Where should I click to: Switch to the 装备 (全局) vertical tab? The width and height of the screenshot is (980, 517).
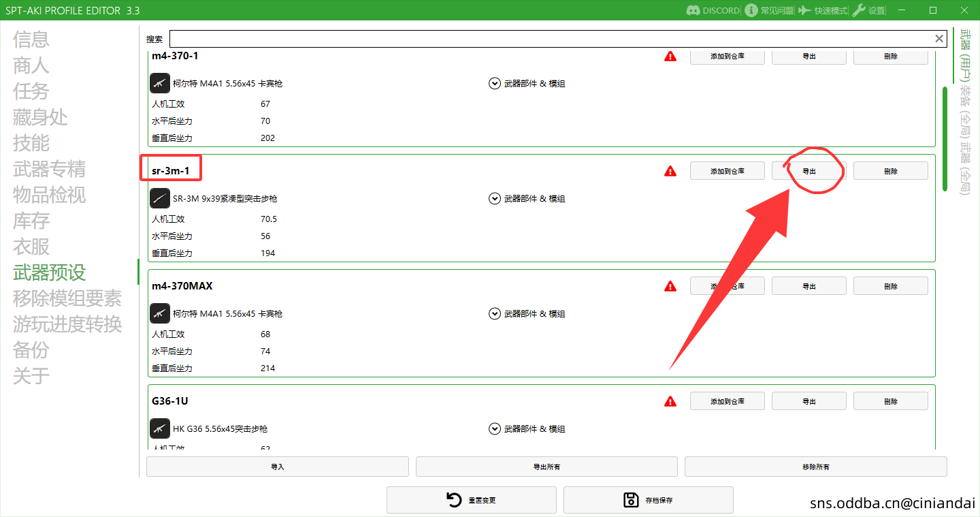[x=965, y=111]
